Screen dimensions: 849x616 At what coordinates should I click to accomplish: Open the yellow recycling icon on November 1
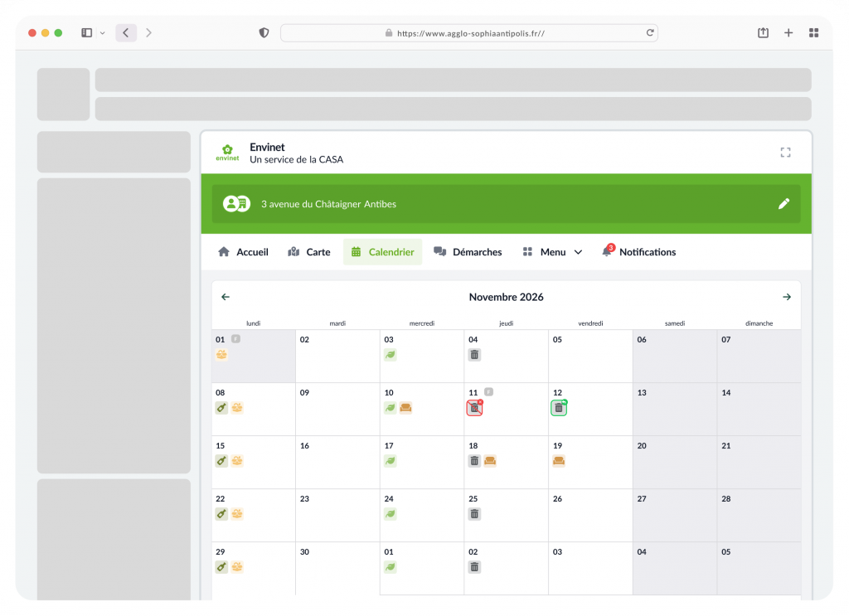221,354
